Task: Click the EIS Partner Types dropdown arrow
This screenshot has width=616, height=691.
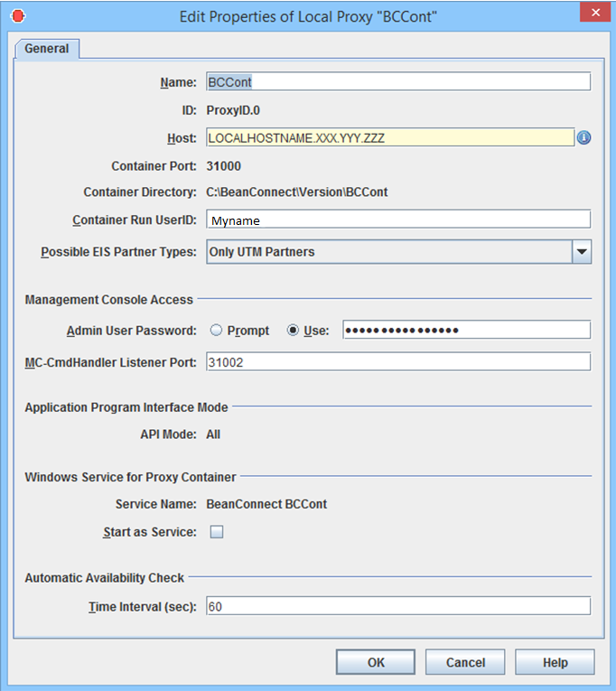Action: click(582, 252)
